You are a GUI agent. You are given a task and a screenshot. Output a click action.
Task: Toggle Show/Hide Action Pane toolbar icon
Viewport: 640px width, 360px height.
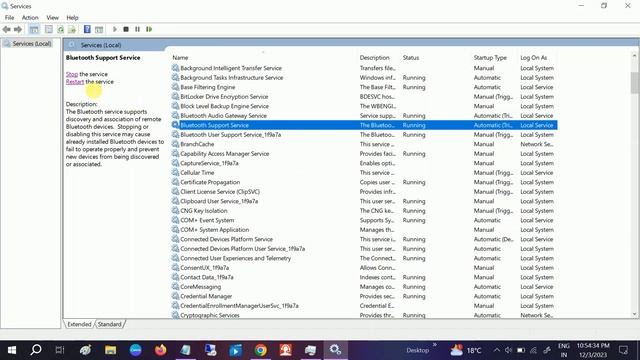[99, 29]
